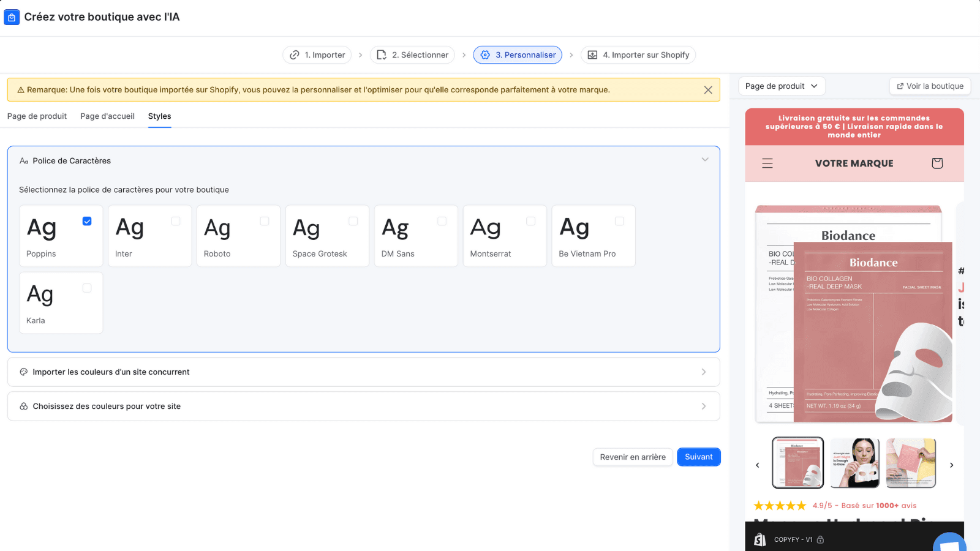
Task: Click the chat bubble icon bottom right
Action: coord(949,541)
